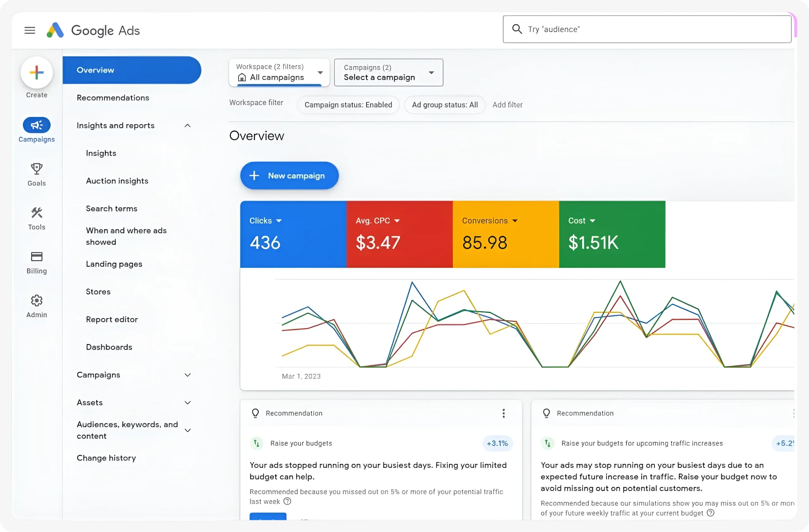Open Search terms report
The width and height of the screenshot is (809, 532).
tap(112, 209)
